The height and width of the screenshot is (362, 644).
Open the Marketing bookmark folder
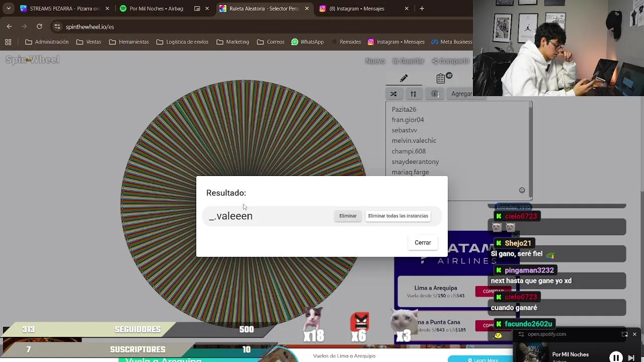(x=232, y=42)
